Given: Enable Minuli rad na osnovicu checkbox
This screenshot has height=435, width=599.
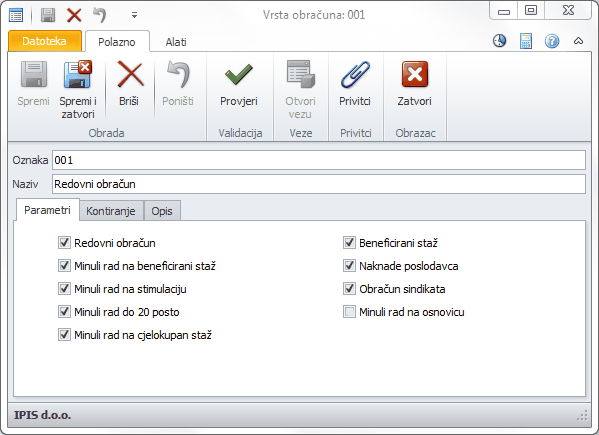Looking at the screenshot, I should tap(349, 312).
